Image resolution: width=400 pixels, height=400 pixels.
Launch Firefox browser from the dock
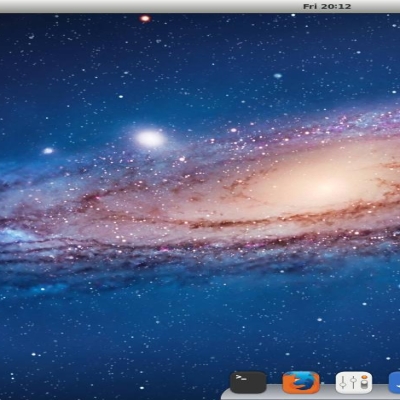click(301, 382)
